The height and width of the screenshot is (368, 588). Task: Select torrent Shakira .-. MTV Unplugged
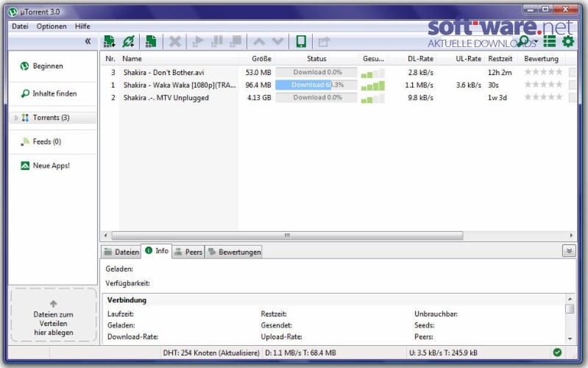point(166,98)
